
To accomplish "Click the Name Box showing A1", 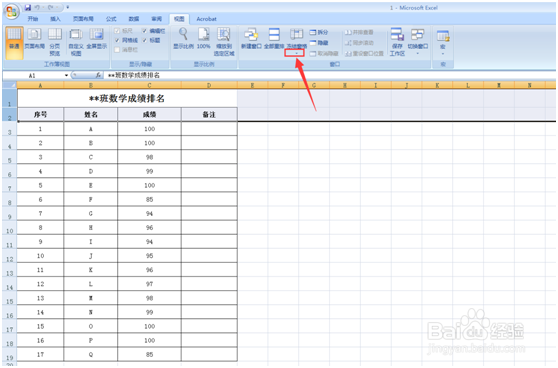I will click(x=33, y=75).
